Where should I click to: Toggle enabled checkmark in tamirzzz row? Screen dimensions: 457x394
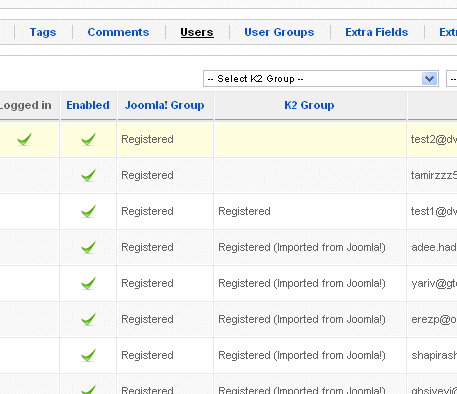88,175
